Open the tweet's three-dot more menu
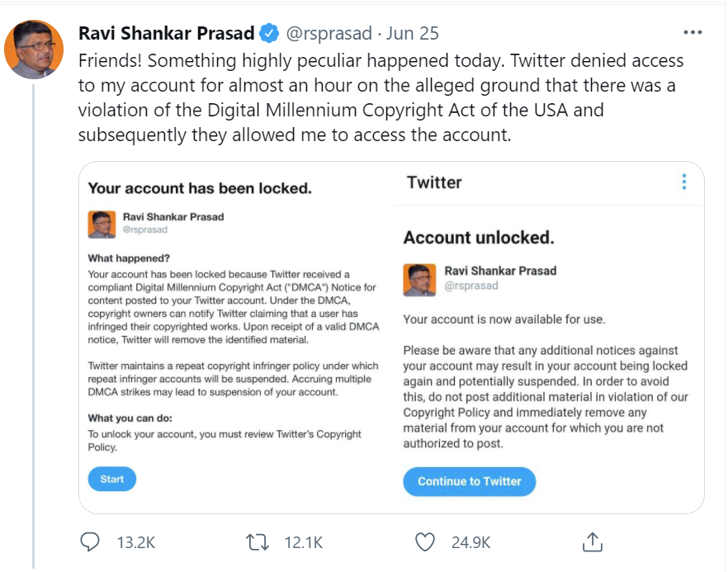Viewport: 728px width, 572px height. (693, 32)
